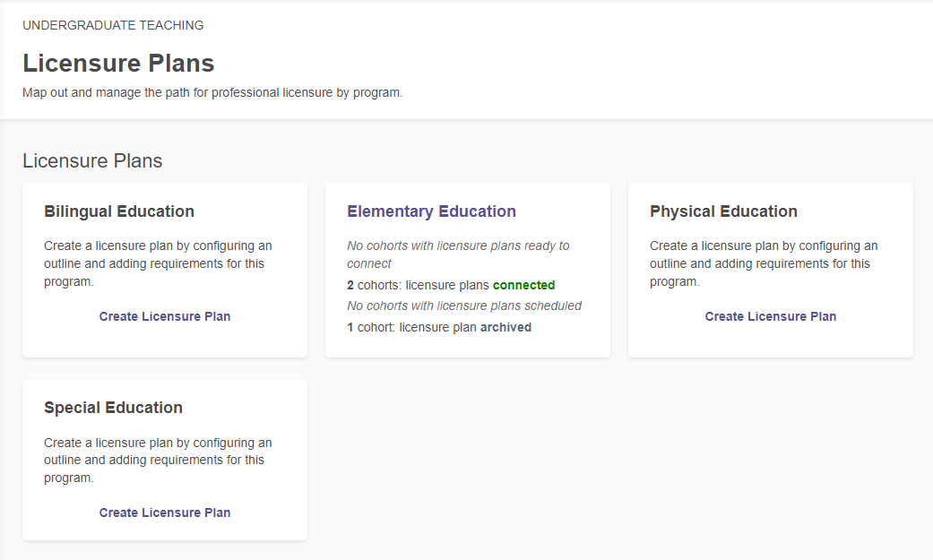
Task: Click the 'Map out and manage' page description
Action: pyautogui.click(x=212, y=93)
